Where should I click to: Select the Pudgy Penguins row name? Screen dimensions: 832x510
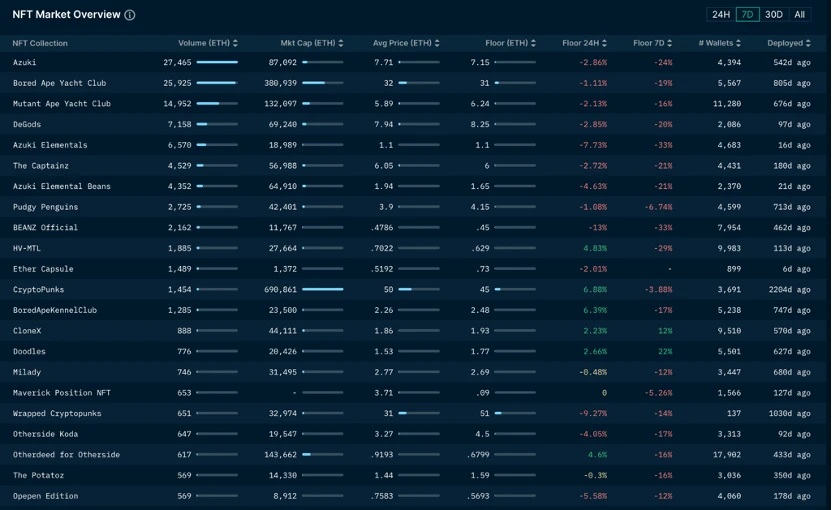click(x=45, y=207)
